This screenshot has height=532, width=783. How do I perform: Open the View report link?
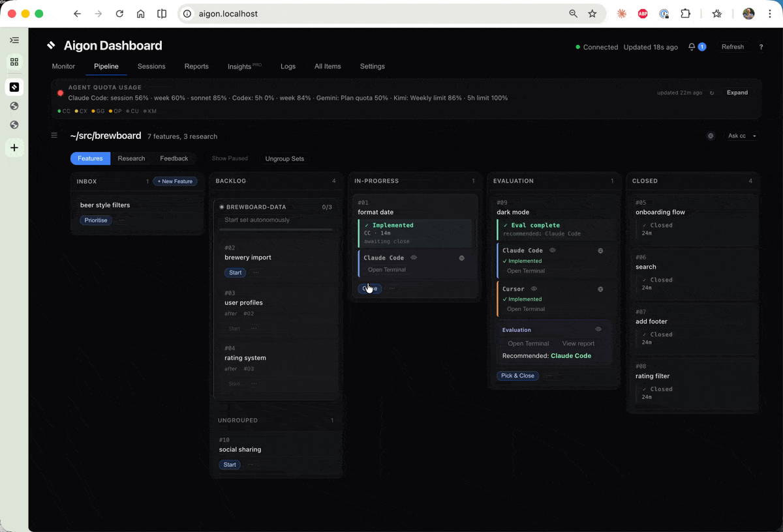[578, 344]
